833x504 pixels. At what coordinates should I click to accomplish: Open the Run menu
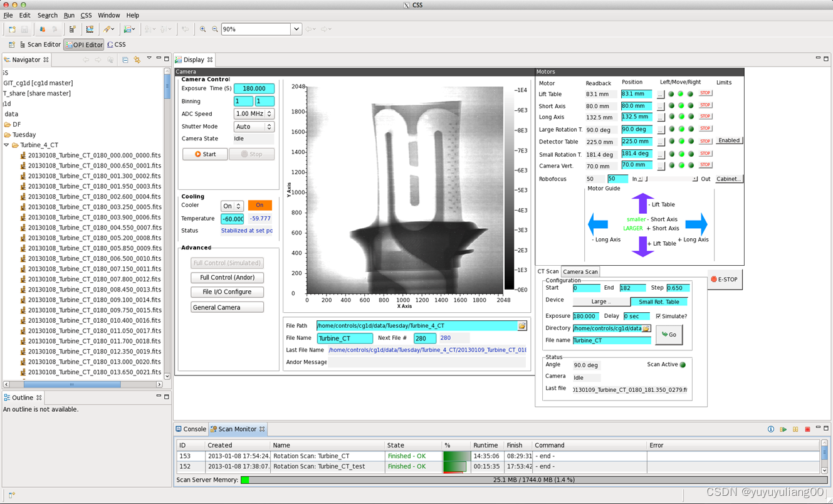pos(69,15)
